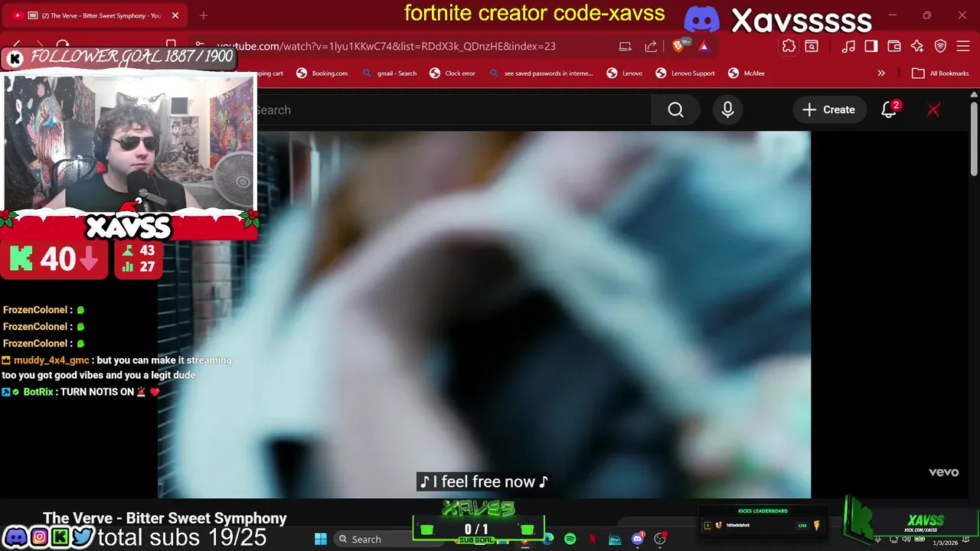Open the Brave Wallet icon
The image size is (980, 551).
(x=894, y=47)
